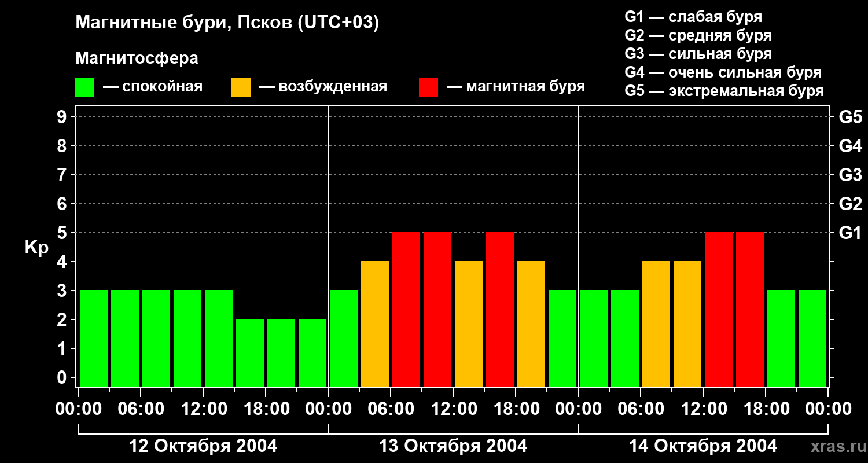Click the 14 October orange bar for 09:00–12:00
Viewport: 868px width, 463px height.
687,324
